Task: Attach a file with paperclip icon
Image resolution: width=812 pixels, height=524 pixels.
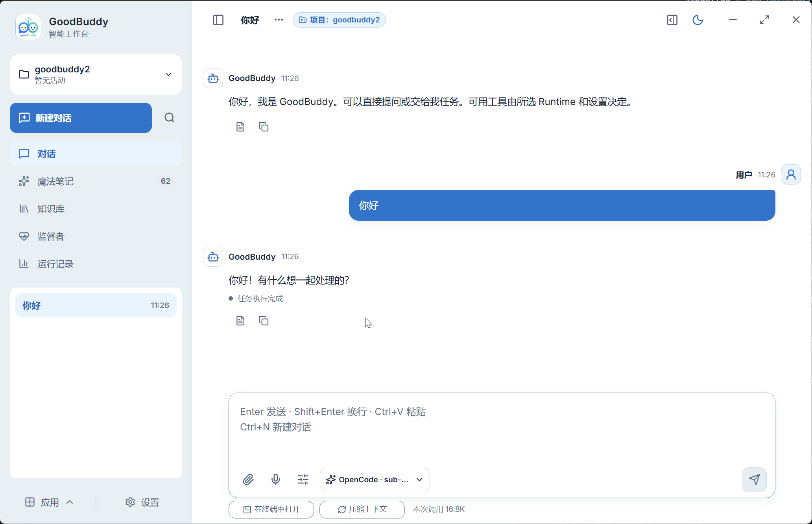Action: [x=248, y=480]
